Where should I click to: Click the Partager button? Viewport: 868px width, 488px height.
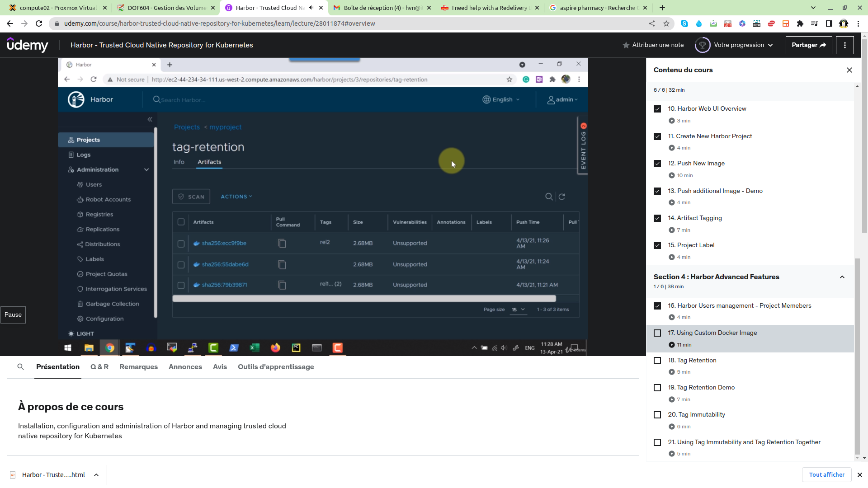tap(809, 45)
